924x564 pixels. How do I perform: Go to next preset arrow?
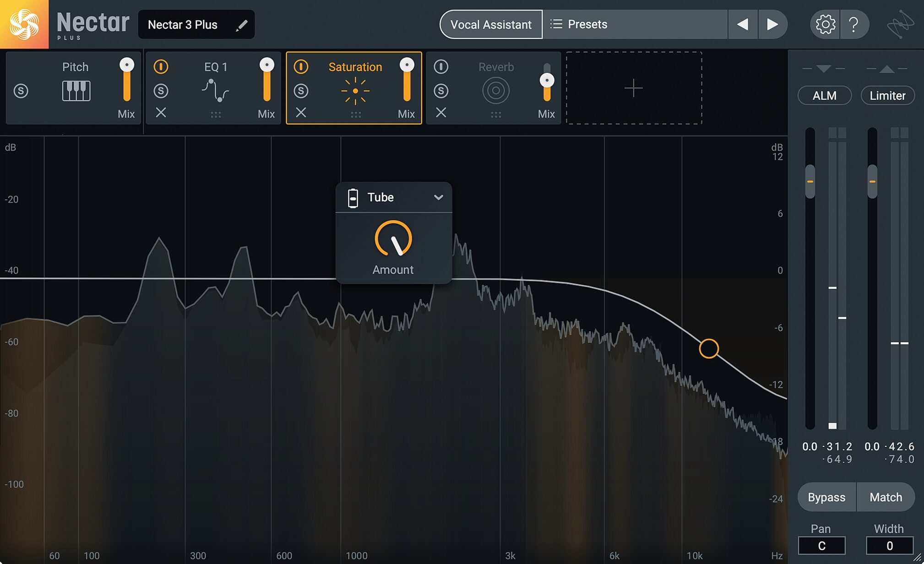[772, 24]
